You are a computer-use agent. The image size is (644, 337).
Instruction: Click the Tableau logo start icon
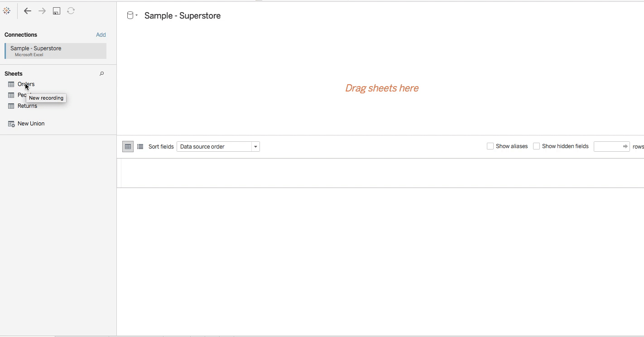tap(7, 11)
